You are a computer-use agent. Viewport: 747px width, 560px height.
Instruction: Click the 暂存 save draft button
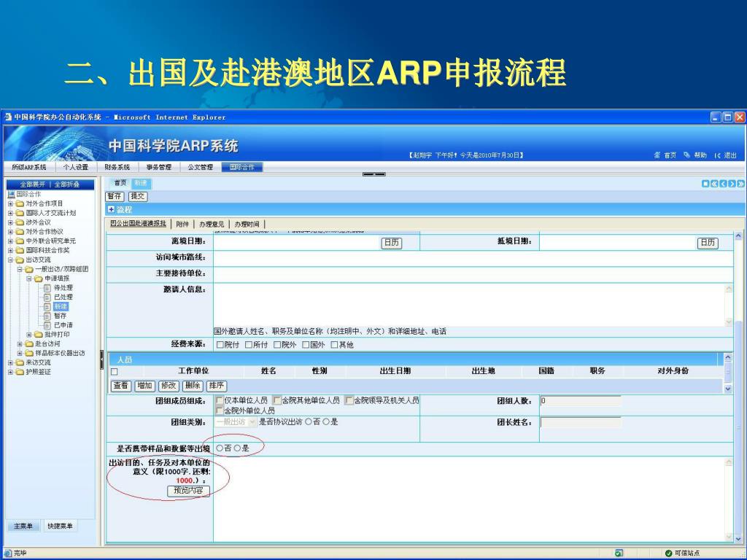point(115,196)
